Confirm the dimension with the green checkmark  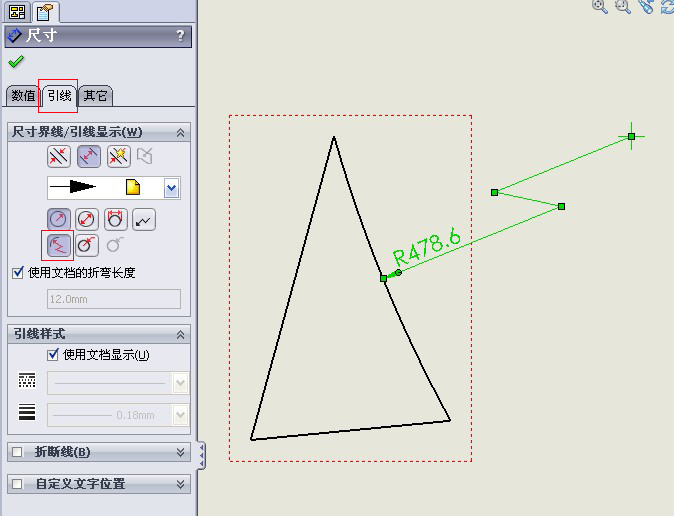(16, 61)
